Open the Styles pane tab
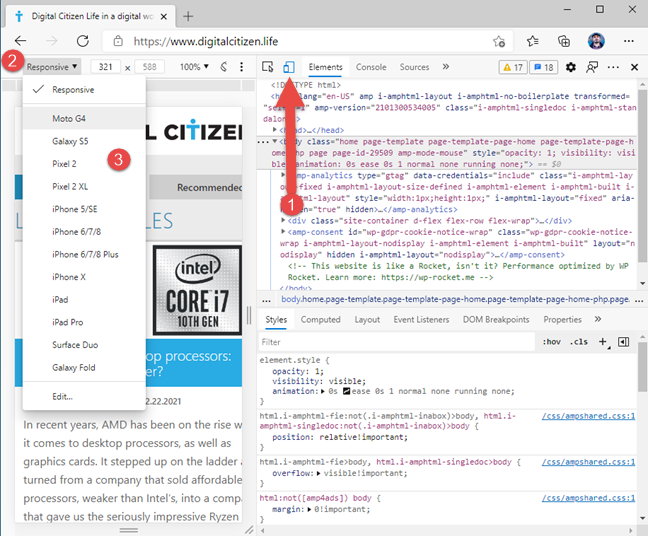648x536 pixels. (276, 319)
